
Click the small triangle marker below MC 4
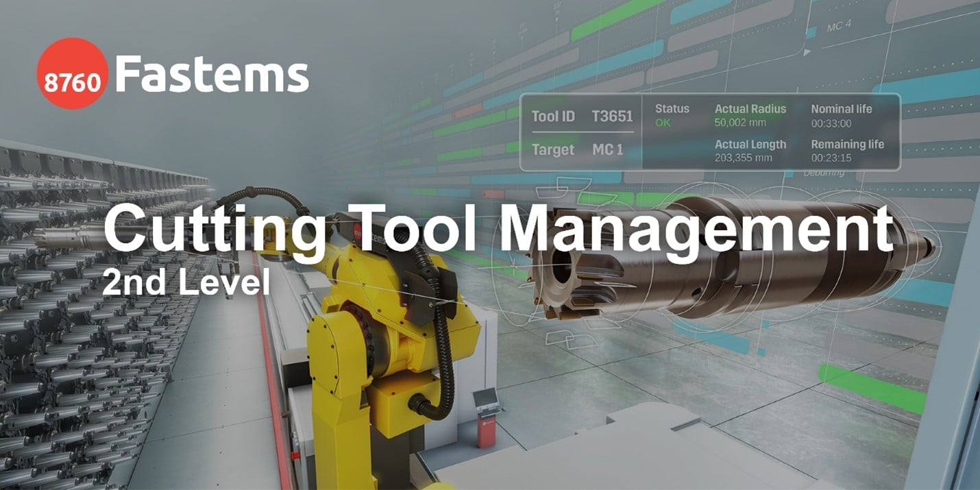click(x=807, y=52)
